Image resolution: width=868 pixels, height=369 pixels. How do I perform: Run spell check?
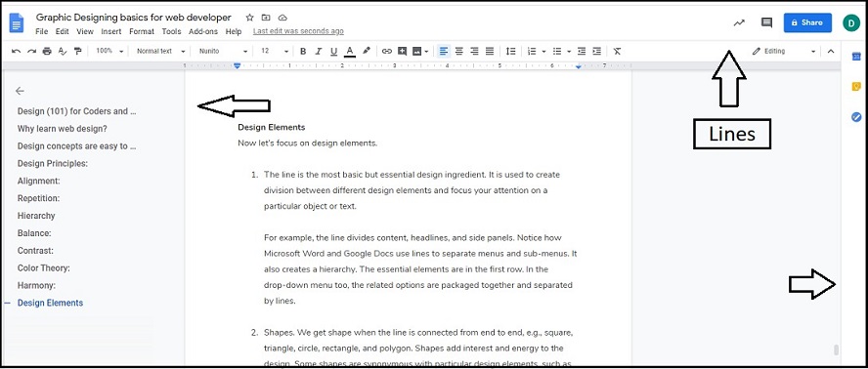coord(63,51)
